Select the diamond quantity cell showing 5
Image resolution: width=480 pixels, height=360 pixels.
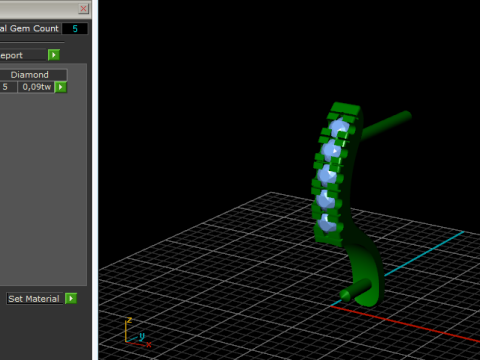(x=8, y=87)
